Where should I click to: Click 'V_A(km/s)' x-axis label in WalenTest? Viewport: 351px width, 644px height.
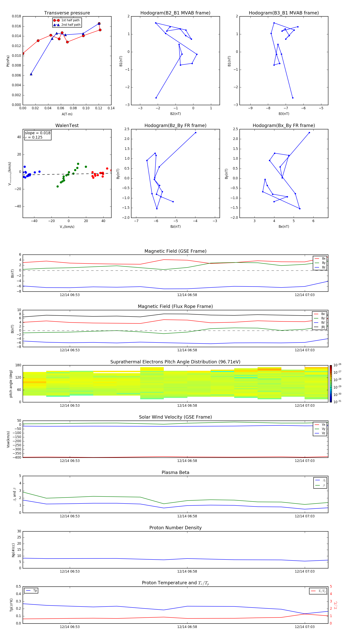[x=67, y=227]
